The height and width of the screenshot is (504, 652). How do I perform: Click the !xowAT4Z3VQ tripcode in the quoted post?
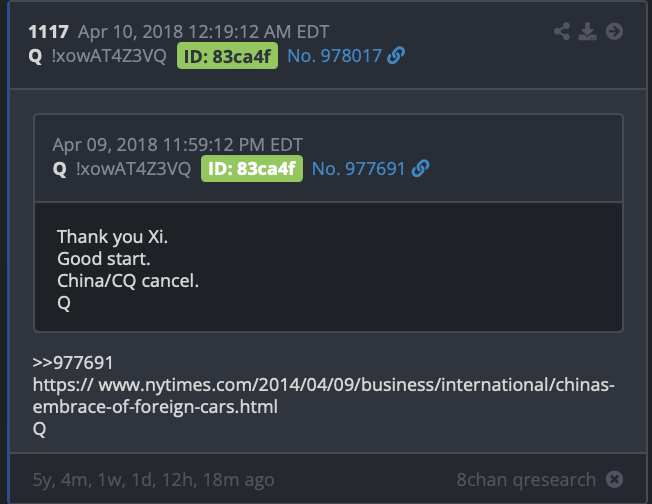[133, 169]
